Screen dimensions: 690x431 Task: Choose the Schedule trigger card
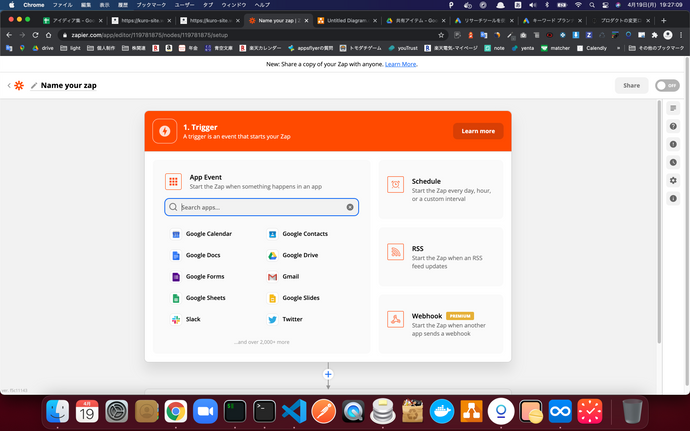pyautogui.click(x=440, y=189)
